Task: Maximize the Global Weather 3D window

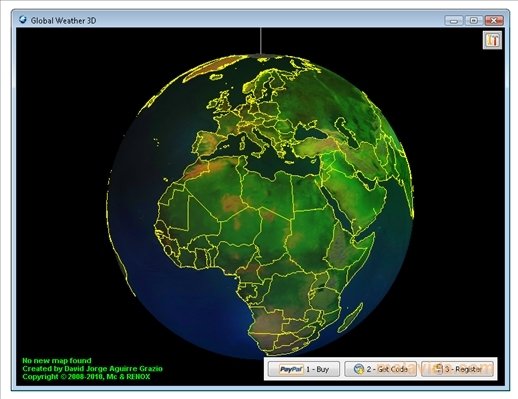Action: tap(473, 21)
